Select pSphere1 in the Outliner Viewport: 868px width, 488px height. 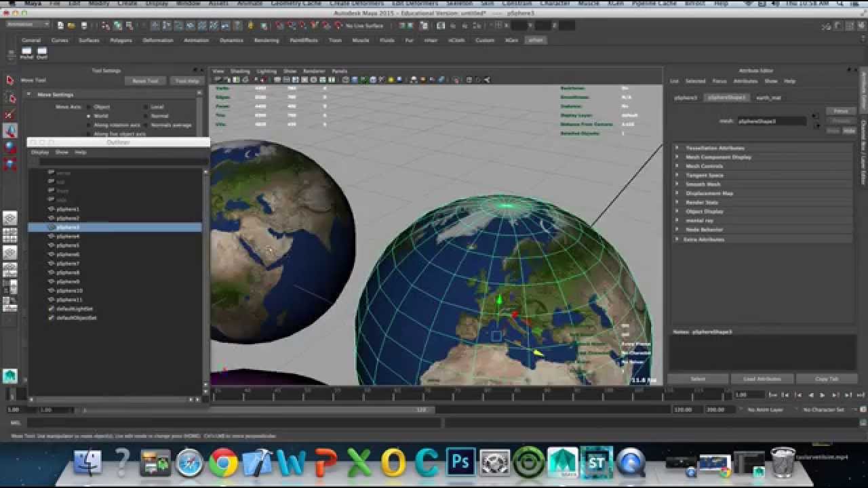coord(68,209)
